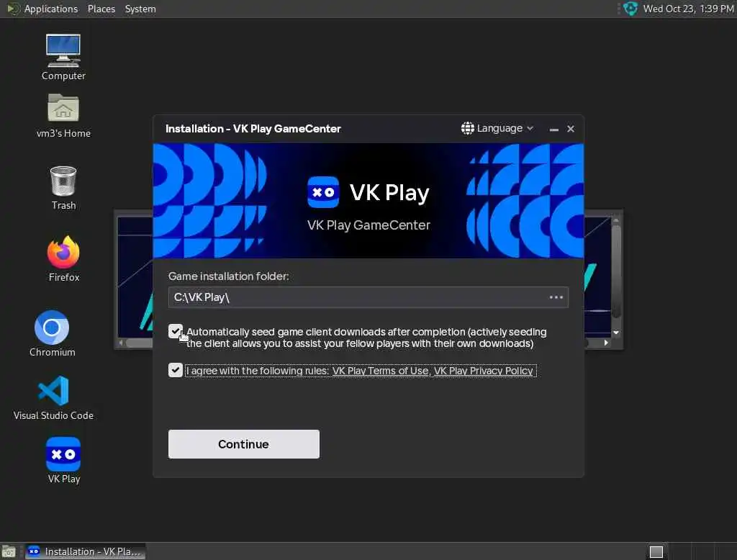Select the Installation - VK Play taskbar item
This screenshot has height=560, width=737.
[x=85, y=551]
